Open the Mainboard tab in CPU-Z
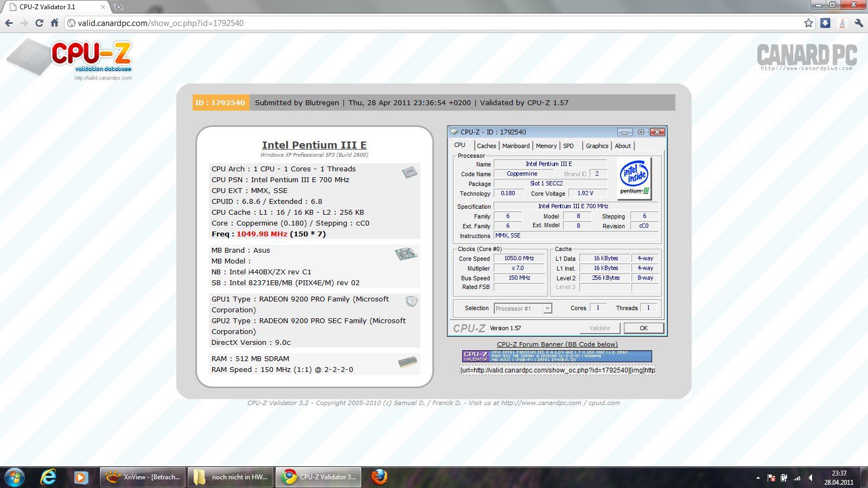The height and width of the screenshot is (488, 868). pos(516,146)
